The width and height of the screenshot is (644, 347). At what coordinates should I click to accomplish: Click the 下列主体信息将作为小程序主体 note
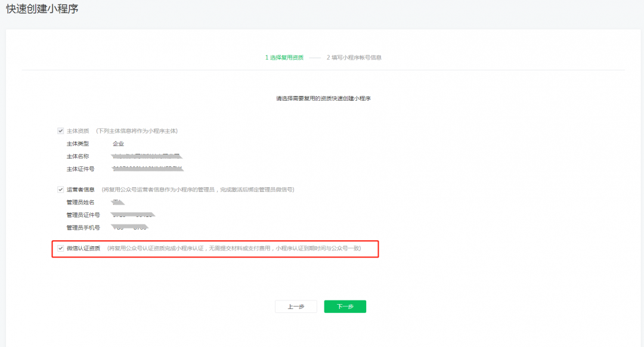(x=137, y=131)
